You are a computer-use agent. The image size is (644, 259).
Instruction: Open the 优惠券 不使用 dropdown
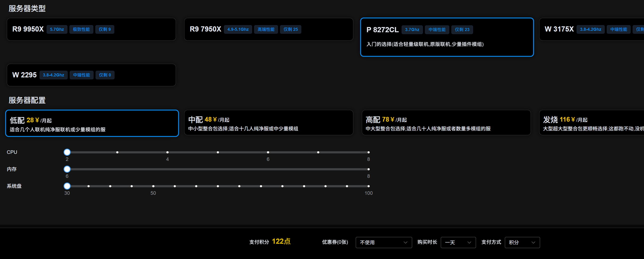(x=383, y=242)
